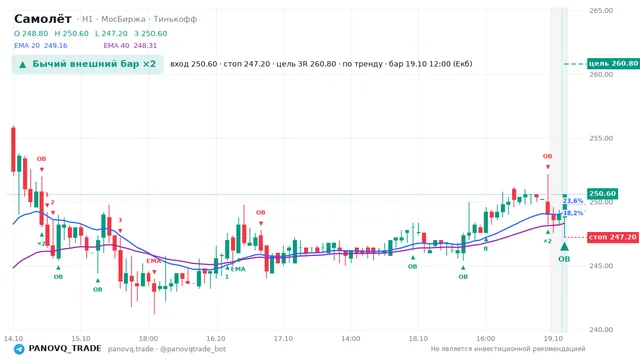Image resolution: width=640 pixels, height=360 pixels.
Task: Click the 17.10 date axis label
Action: 283,339
